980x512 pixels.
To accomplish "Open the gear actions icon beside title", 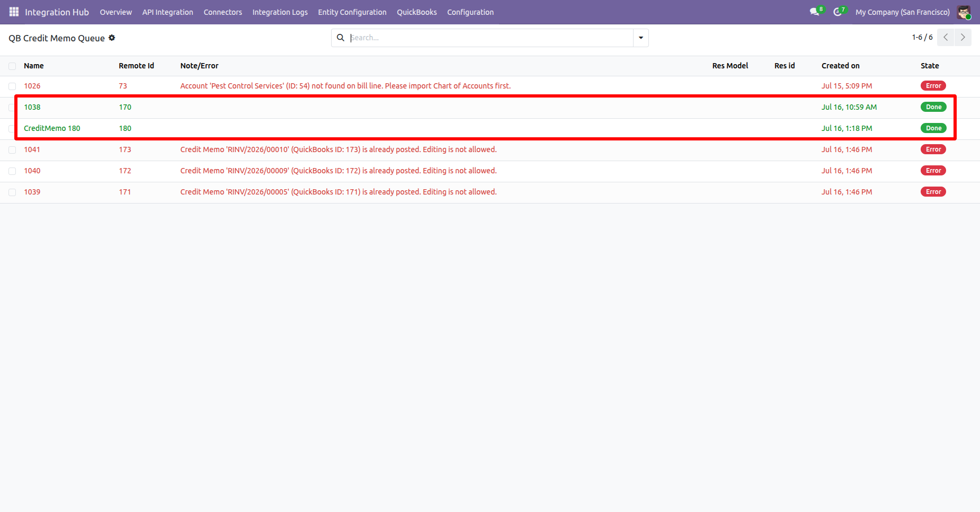I will pyautogui.click(x=112, y=38).
